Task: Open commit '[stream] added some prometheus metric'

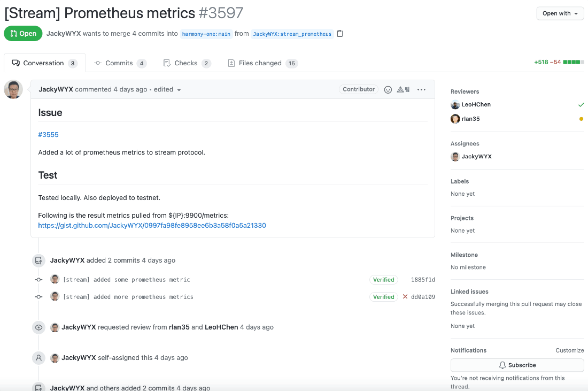Action: click(127, 280)
